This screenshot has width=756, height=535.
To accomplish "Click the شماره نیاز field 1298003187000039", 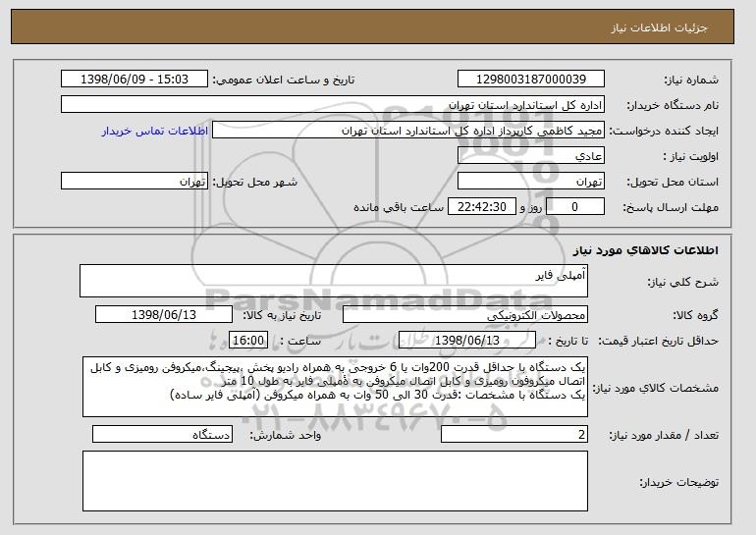I will tap(531, 80).
